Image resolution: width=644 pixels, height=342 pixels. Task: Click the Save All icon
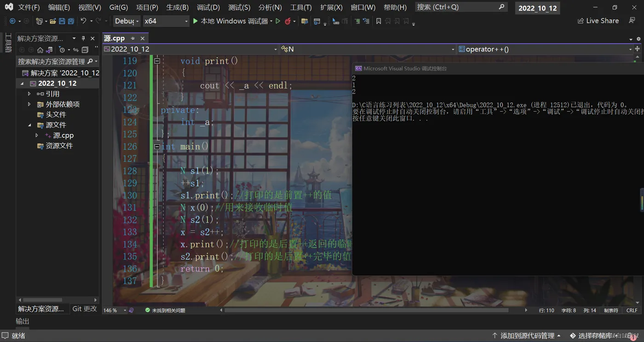(71, 21)
